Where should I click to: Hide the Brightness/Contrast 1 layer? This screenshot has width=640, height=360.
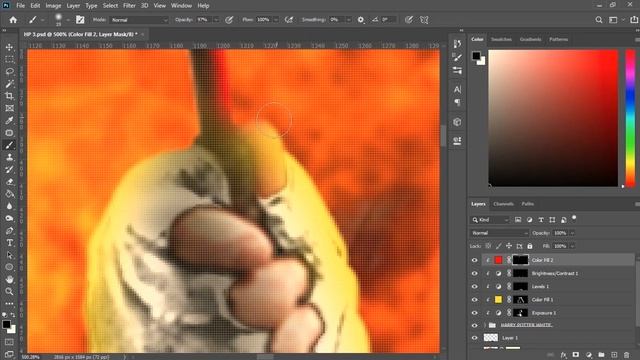[474, 273]
